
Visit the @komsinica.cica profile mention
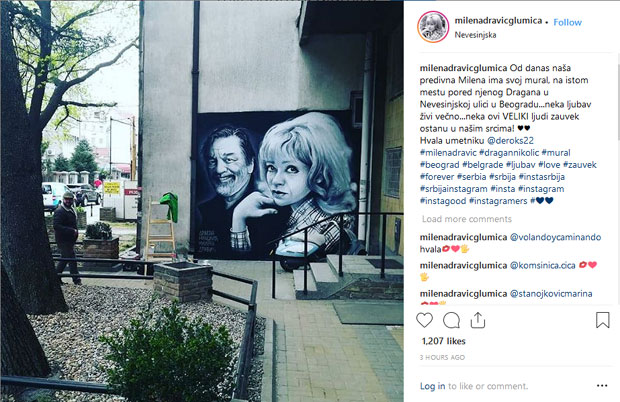[x=542, y=265]
